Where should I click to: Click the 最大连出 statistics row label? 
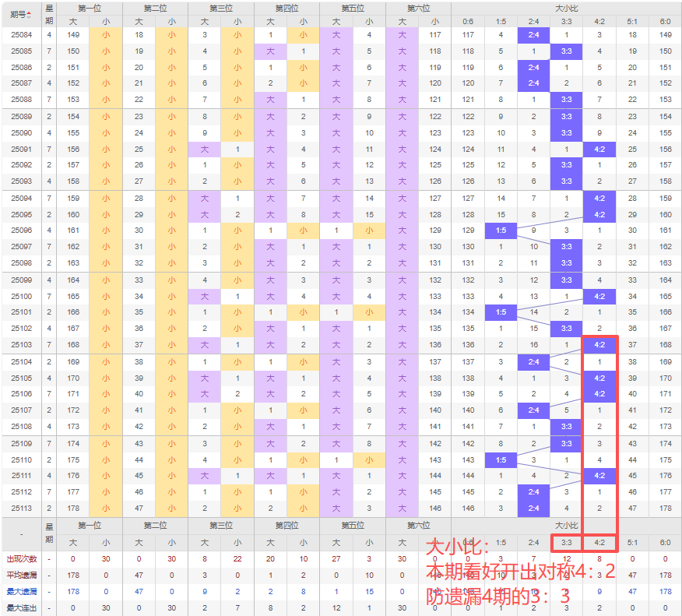[x=22, y=607]
